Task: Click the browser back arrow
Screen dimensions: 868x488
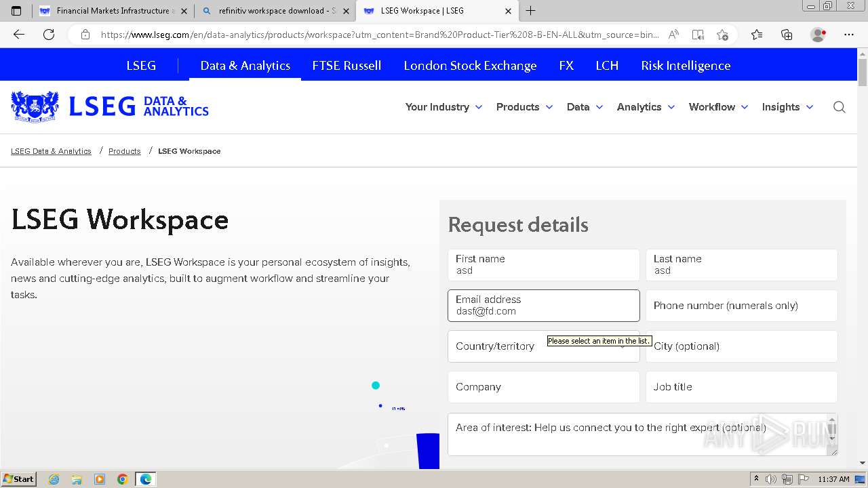Action: pos(19,35)
